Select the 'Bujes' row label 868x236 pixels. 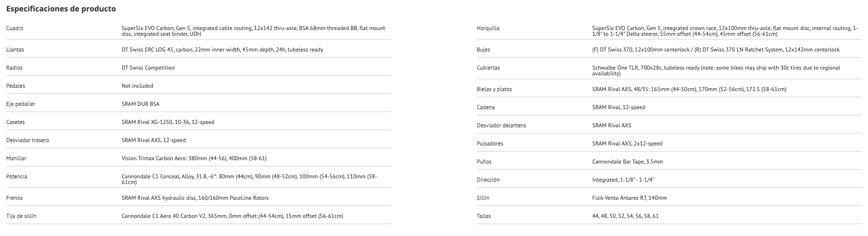point(483,50)
